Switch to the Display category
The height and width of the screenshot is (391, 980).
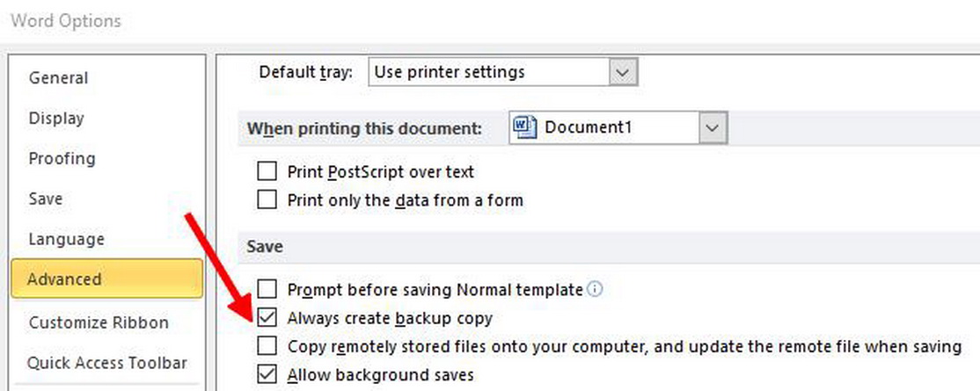click(56, 118)
